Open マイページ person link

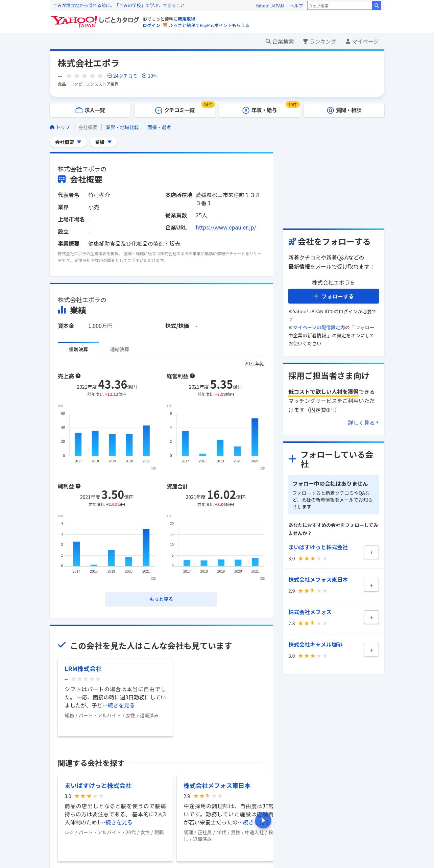pyautogui.click(x=362, y=41)
